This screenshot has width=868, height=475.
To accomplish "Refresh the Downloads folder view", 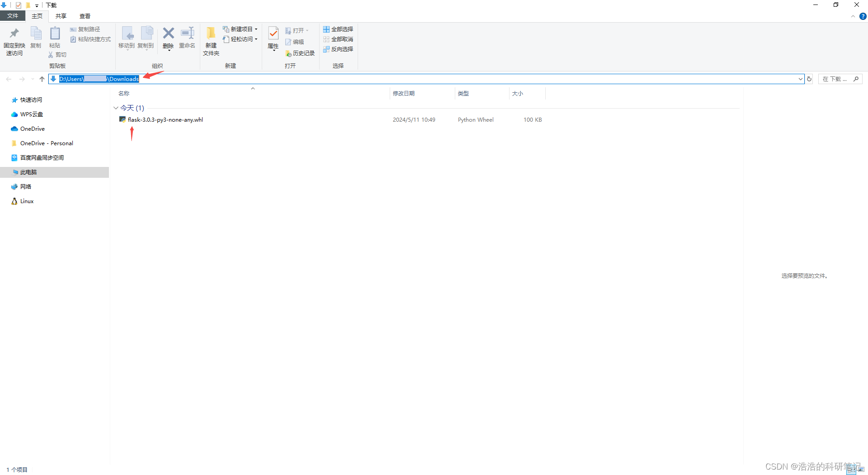I will click(810, 79).
